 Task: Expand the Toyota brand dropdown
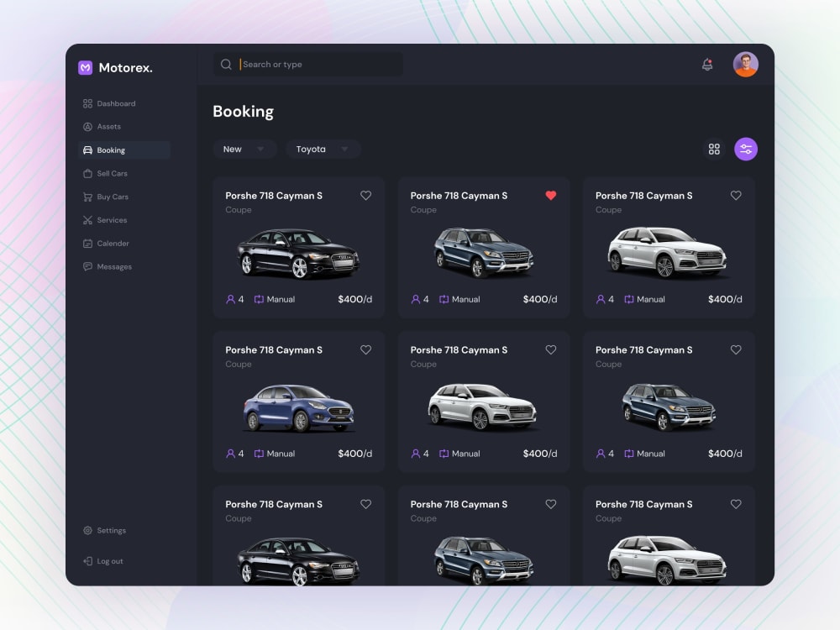point(322,149)
